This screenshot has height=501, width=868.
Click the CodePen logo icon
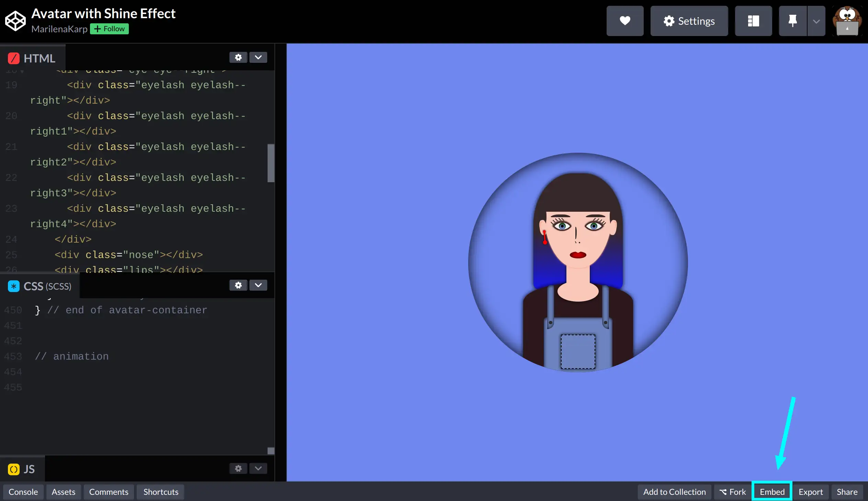tap(15, 21)
